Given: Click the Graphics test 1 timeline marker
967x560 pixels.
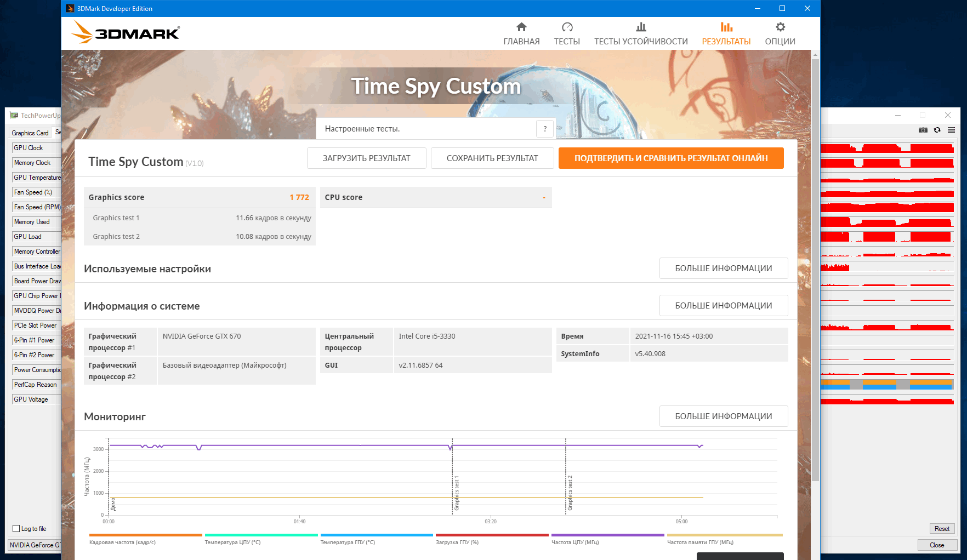Looking at the screenshot, I should pos(457,493).
